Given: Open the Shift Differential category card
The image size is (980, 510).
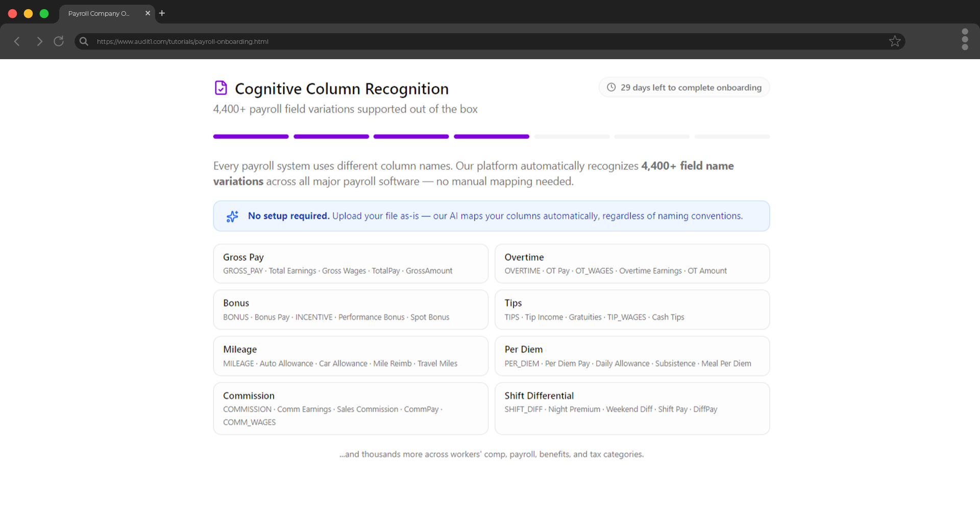Looking at the screenshot, I should pos(632,408).
